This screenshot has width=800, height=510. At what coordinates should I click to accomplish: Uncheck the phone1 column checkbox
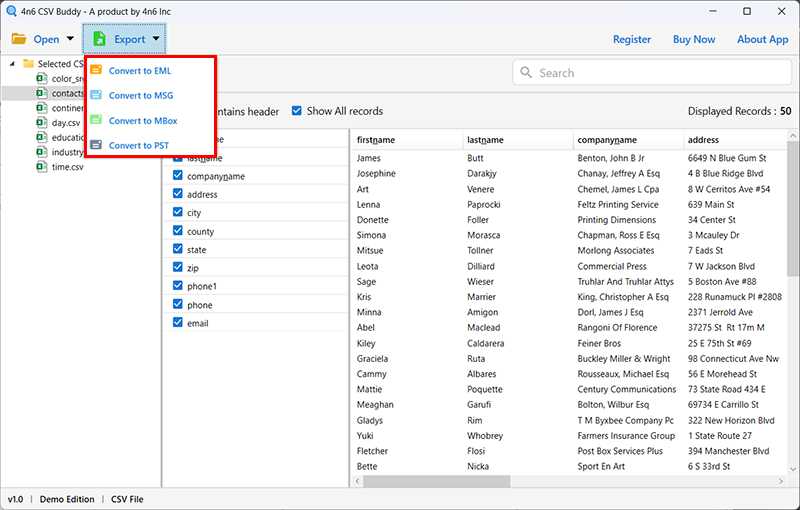(178, 286)
